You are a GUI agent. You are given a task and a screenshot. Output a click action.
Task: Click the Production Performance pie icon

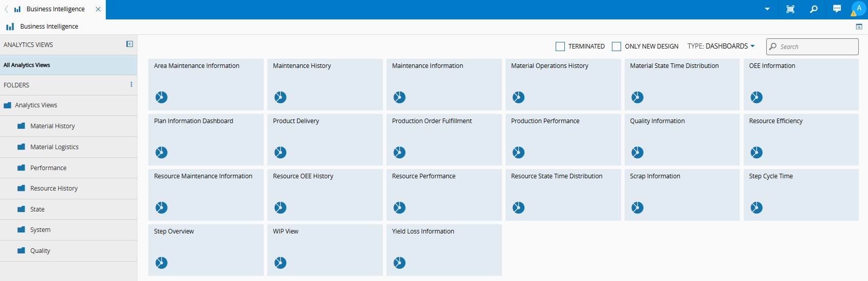(518, 152)
